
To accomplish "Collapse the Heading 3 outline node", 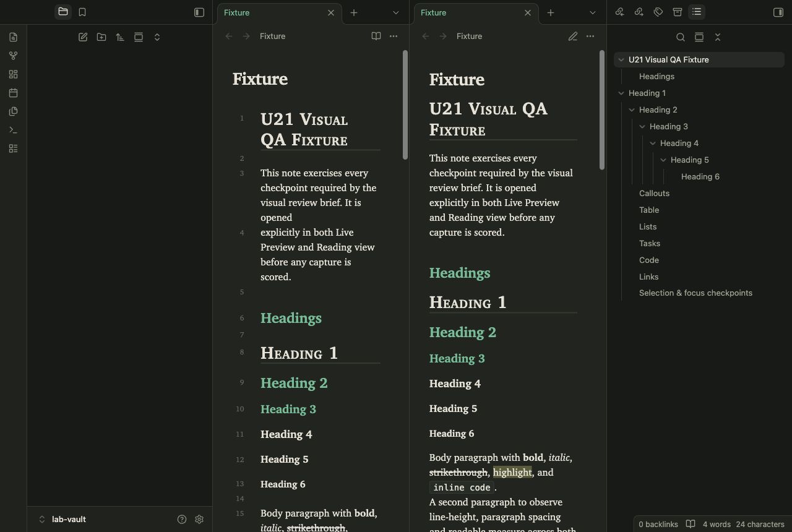I will (x=642, y=127).
